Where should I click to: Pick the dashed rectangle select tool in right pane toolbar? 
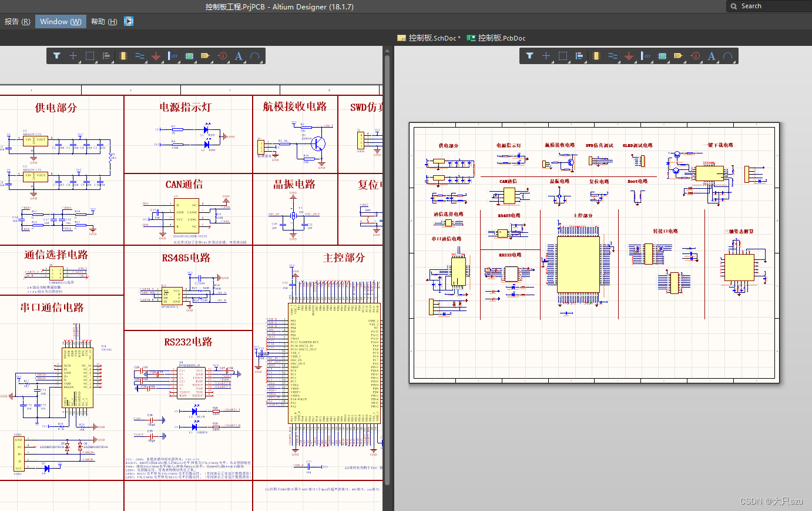(563, 56)
